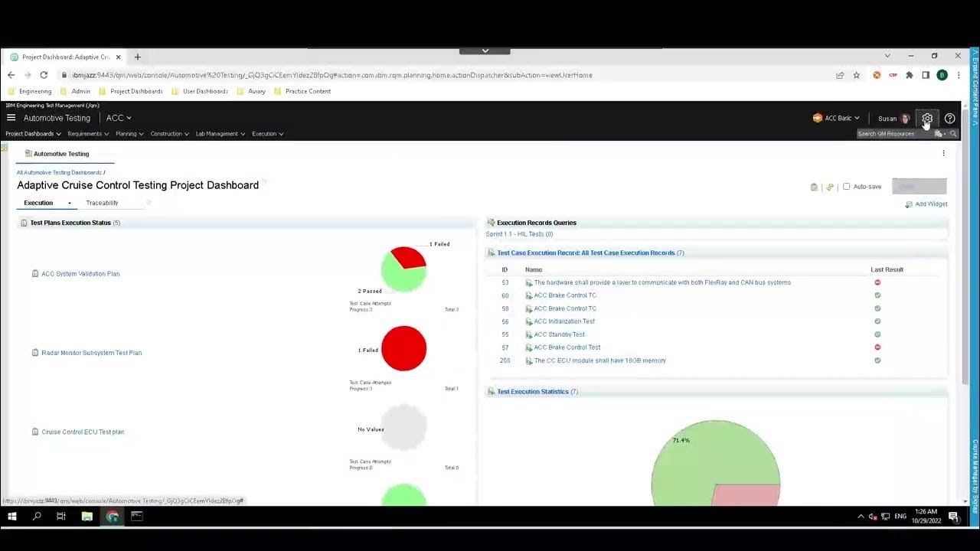Click the dashboard refresh arrows icon
The height and width of the screenshot is (551, 980).
(829, 187)
